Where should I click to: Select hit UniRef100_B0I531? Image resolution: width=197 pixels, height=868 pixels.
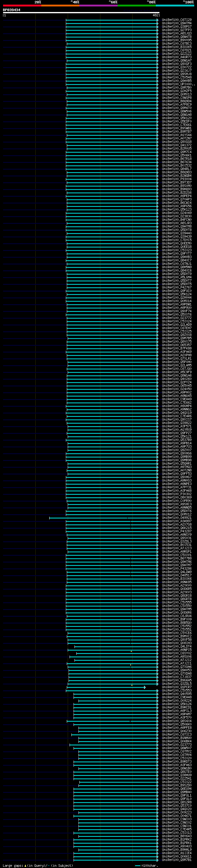[x=177, y=545]
